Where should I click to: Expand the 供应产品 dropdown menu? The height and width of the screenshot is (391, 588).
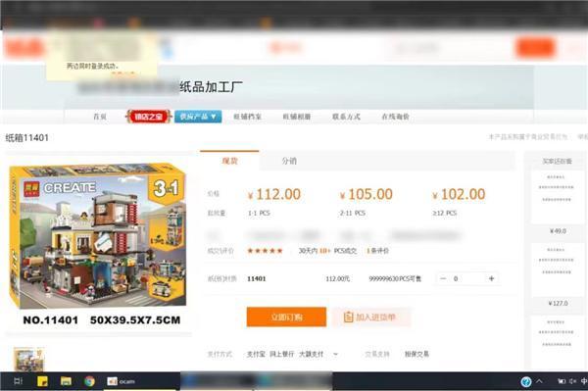click(x=198, y=117)
